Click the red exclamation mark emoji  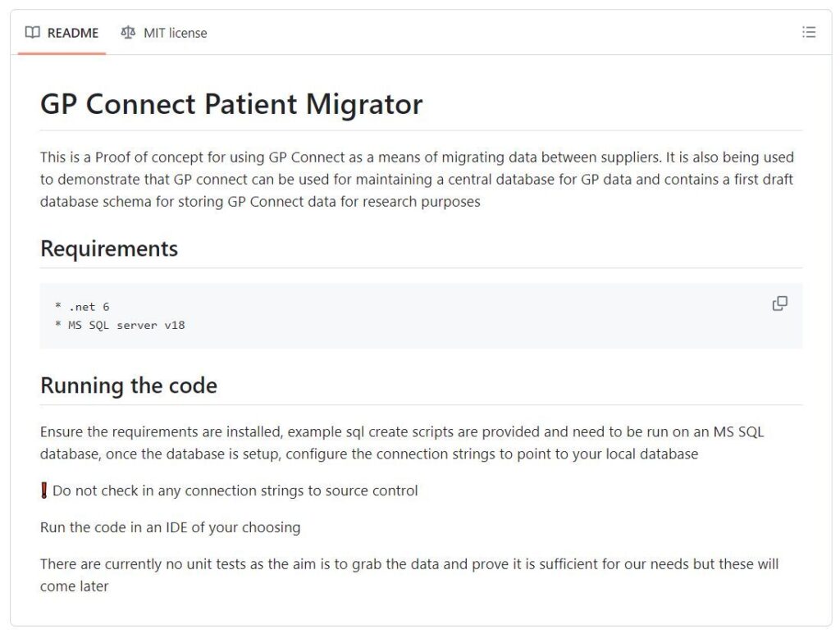point(44,490)
